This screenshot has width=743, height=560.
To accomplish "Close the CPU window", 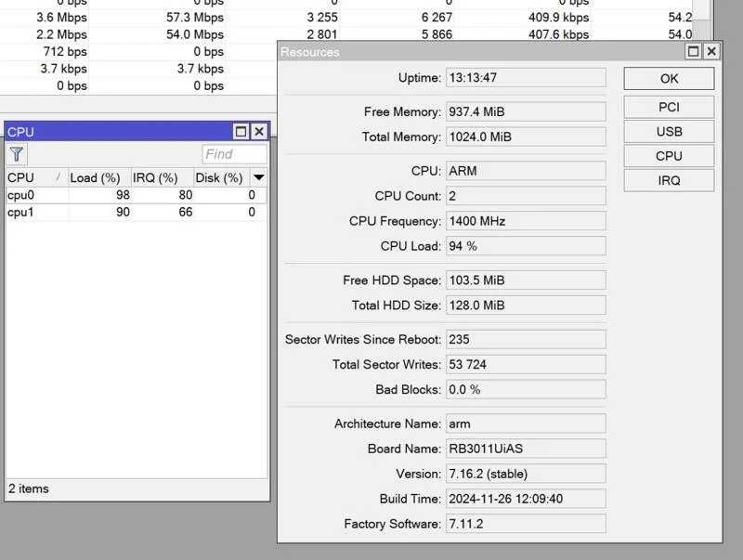I will click(x=259, y=131).
